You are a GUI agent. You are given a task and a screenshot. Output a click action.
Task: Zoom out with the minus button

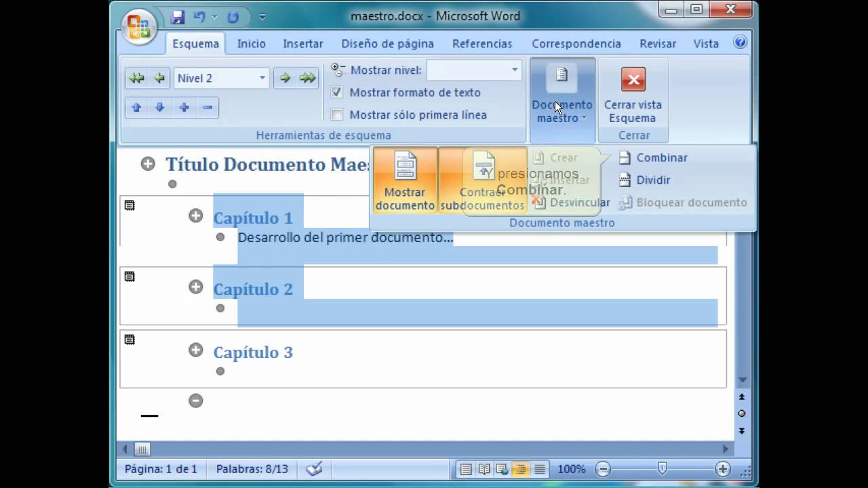point(603,468)
